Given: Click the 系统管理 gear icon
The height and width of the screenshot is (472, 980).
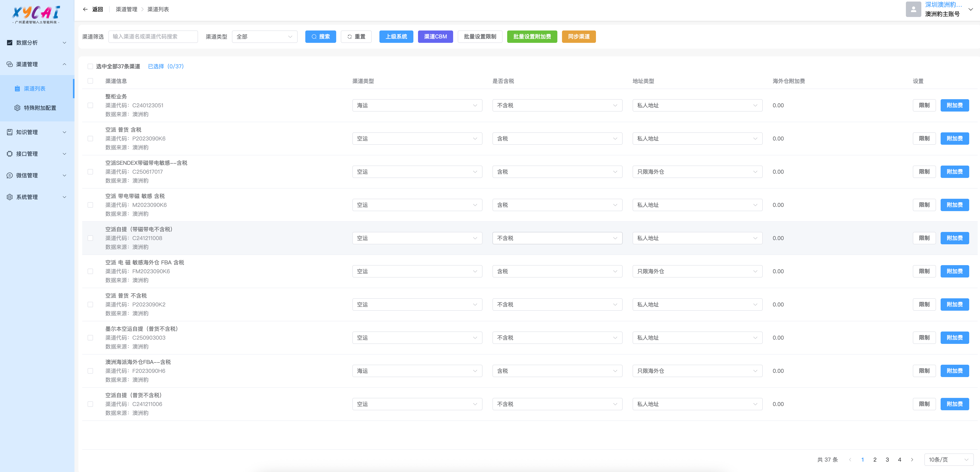Looking at the screenshot, I should coord(9,197).
